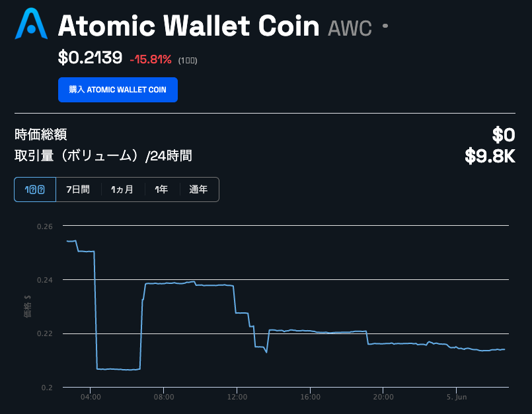Image resolution: width=532 pixels, height=414 pixels.
Task: Switch chart to 1ヵ月 range
Action: click(x=122, y=190)
